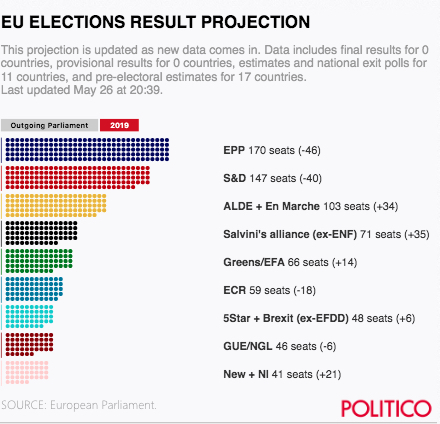Click the EPP 170 seats label
The width and height of the screenshot is (440, 424).
272,150
